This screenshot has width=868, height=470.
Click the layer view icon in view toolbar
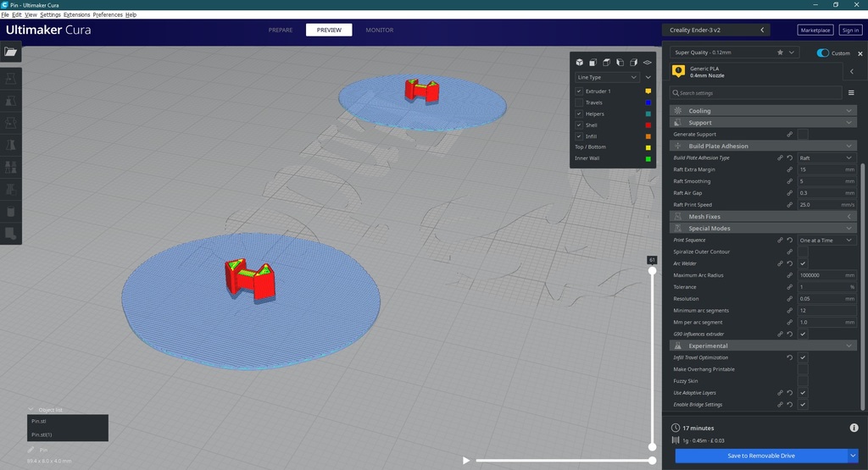[647, 62]
